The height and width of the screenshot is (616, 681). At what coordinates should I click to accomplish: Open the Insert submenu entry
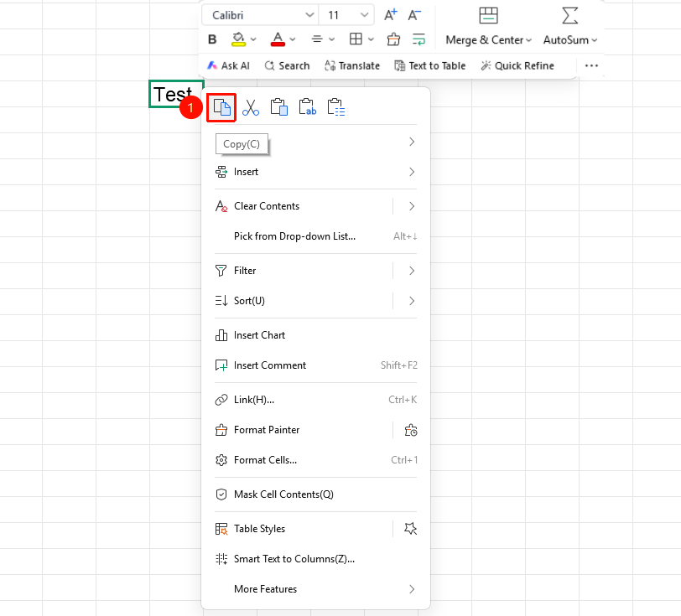[315, 172]
